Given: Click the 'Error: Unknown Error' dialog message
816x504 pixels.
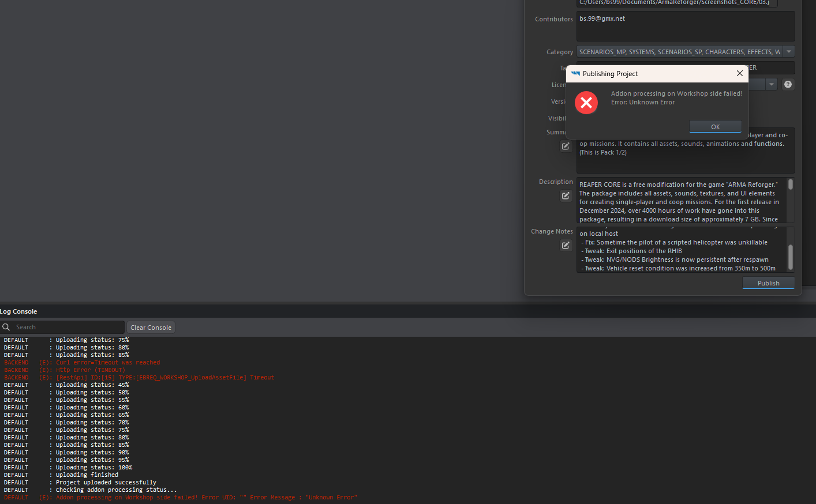Looking at the screenshot, I should [x=643, y=102].
